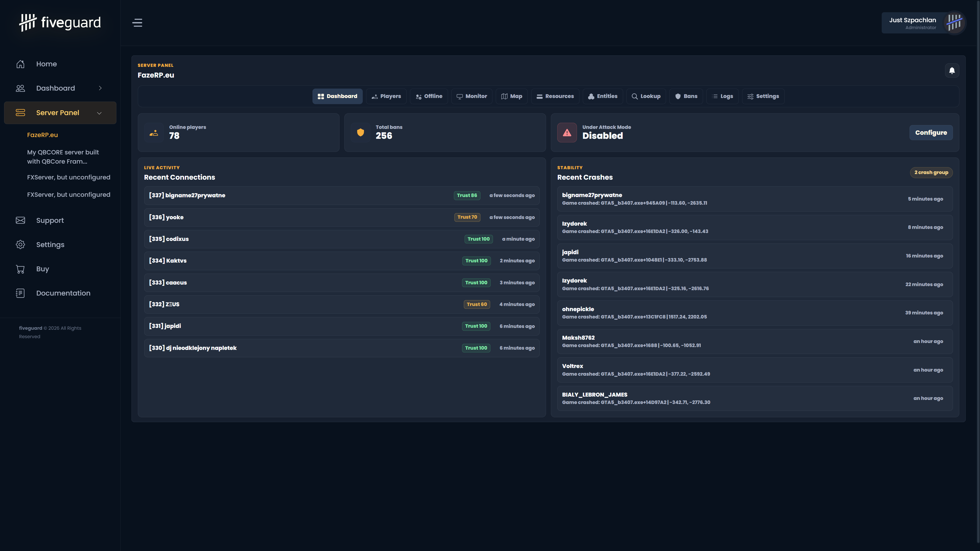The width and height of the screenshot is (980, 551).
Task: Click the Total bans shield icon
Action: pyautogui.click(x=361, y=133)
